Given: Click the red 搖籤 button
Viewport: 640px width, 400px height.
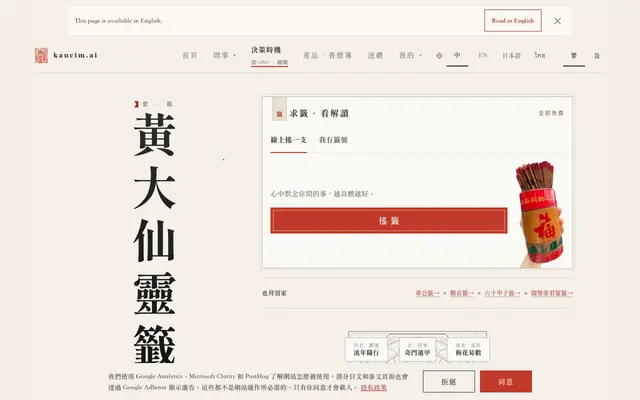Looking at the screenshot, I should click(389, 220).
